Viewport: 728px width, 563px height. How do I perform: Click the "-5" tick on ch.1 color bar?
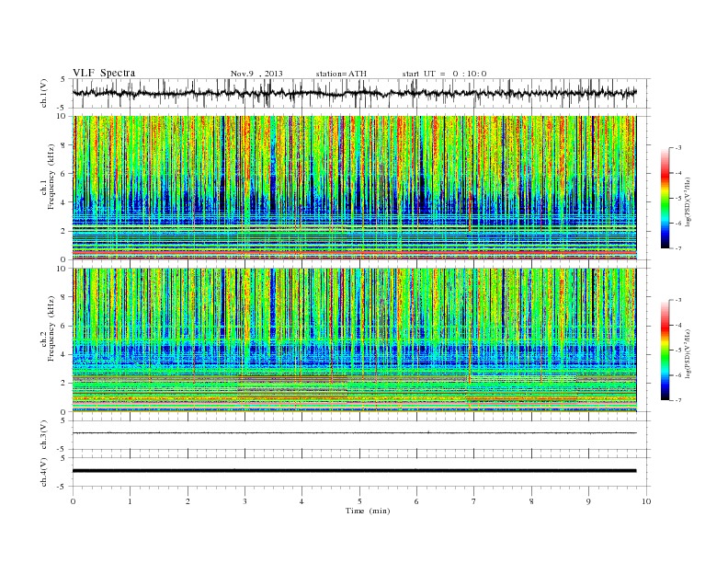[x=678, y=198]
